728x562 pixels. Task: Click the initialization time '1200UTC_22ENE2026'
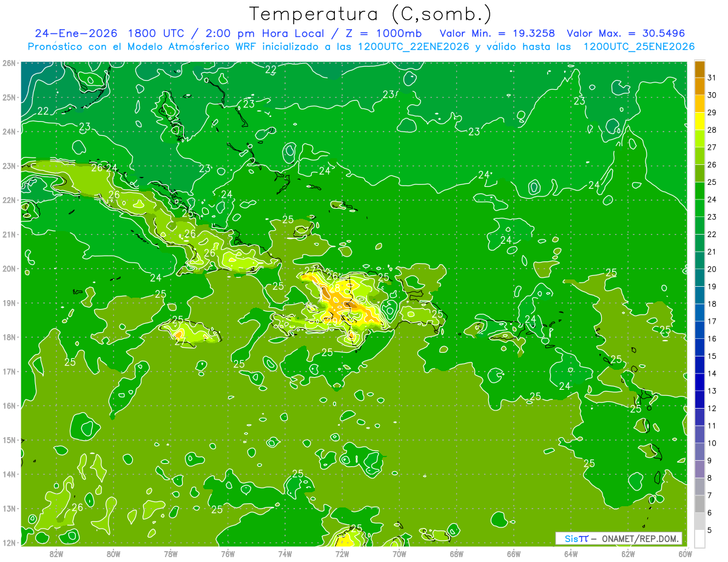(413, 47)
